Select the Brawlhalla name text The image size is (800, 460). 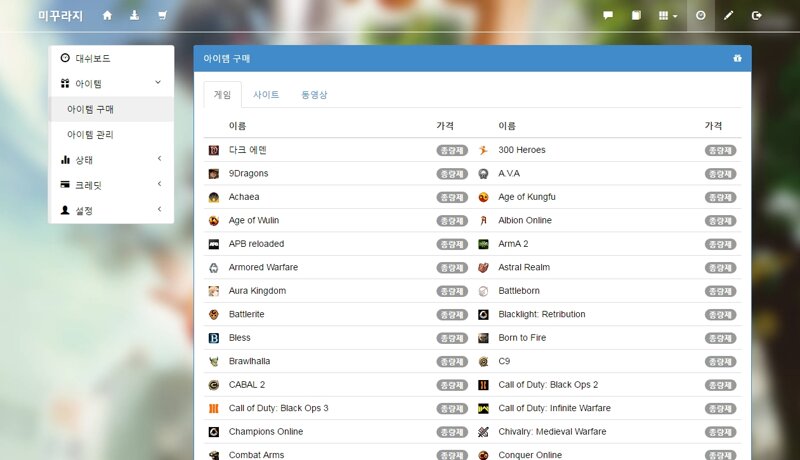pyautogui.click(x=249, y=361)
